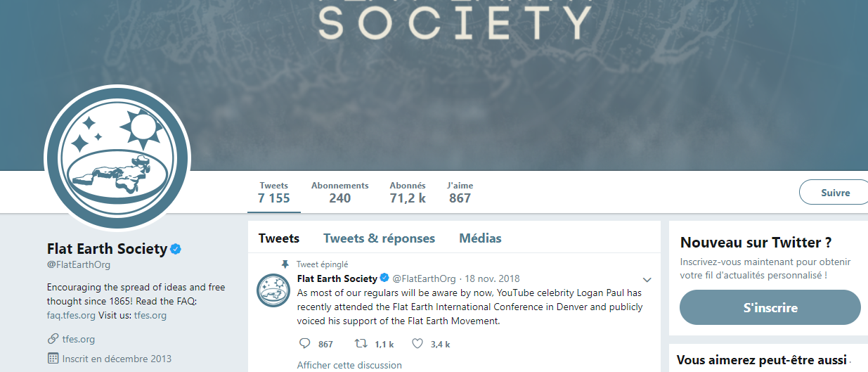This screenshot has width=868, height=372.
Task: Open the Abonnements 240 list
Action: click(x=340, y=192)
